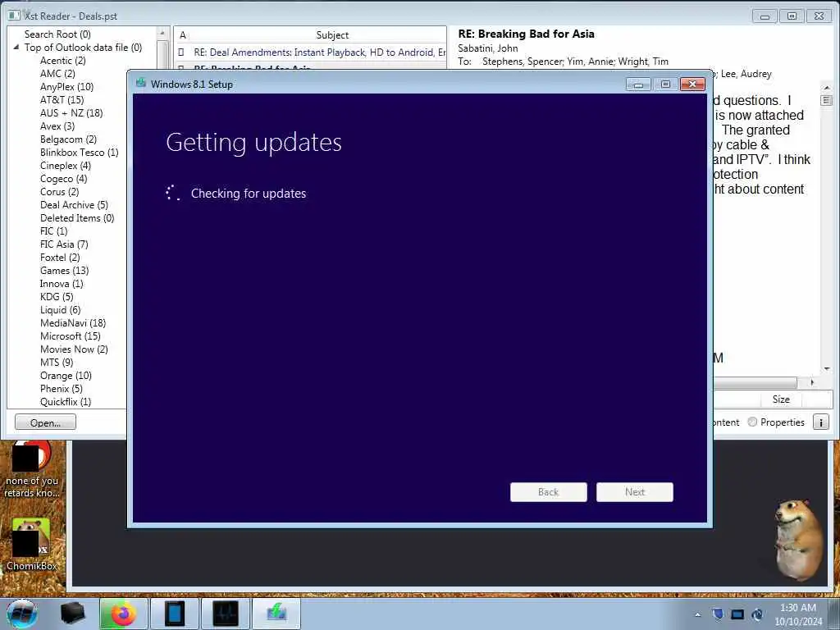Viewport: 840px width, 630px height.
Task: Click message body scrollbar down arrow
Action: coord(827,368)
